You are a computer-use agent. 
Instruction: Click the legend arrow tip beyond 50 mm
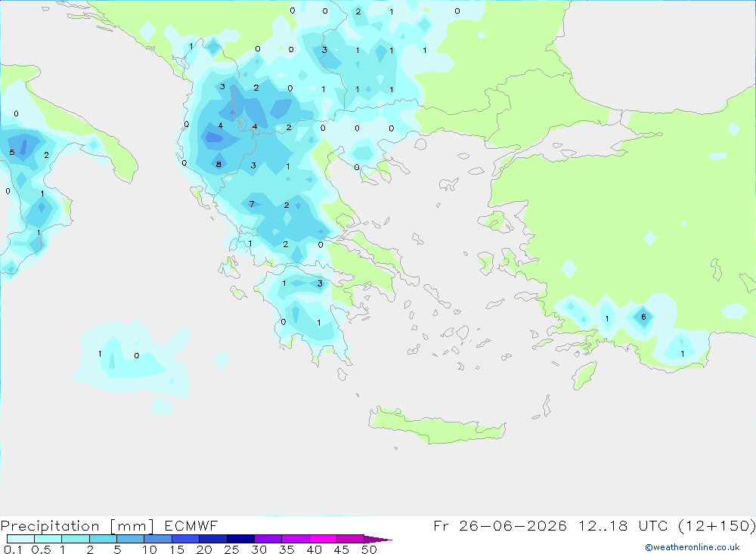379,540
